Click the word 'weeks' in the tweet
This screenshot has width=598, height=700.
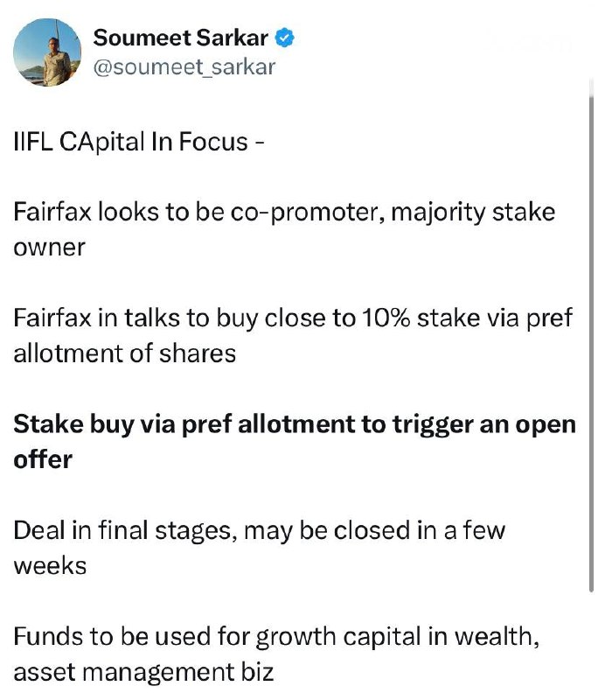[50, 565]
